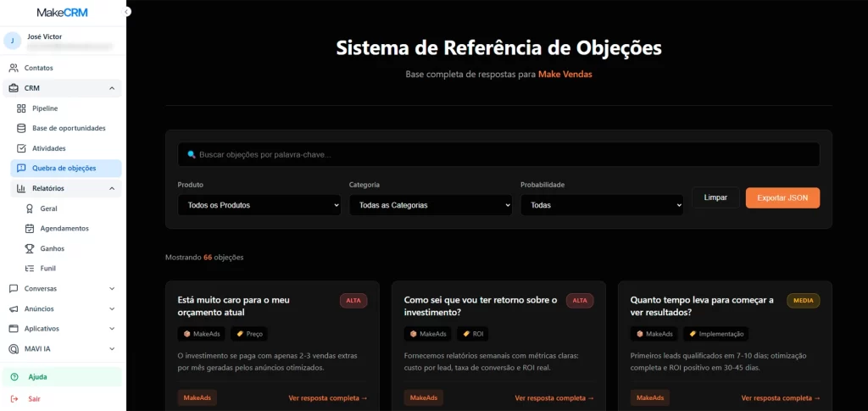Click the Sair logout icon
This screenshot has height=411, width=868.
14,398
